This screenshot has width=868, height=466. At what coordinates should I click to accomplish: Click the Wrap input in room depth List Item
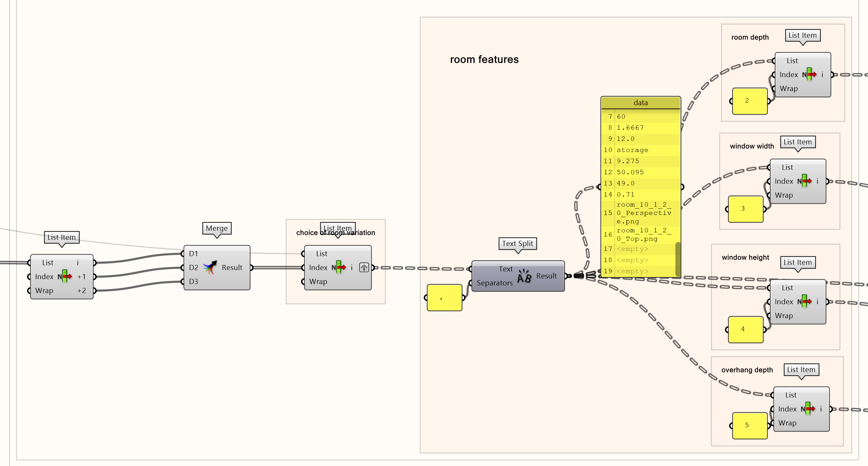point(789,88)
